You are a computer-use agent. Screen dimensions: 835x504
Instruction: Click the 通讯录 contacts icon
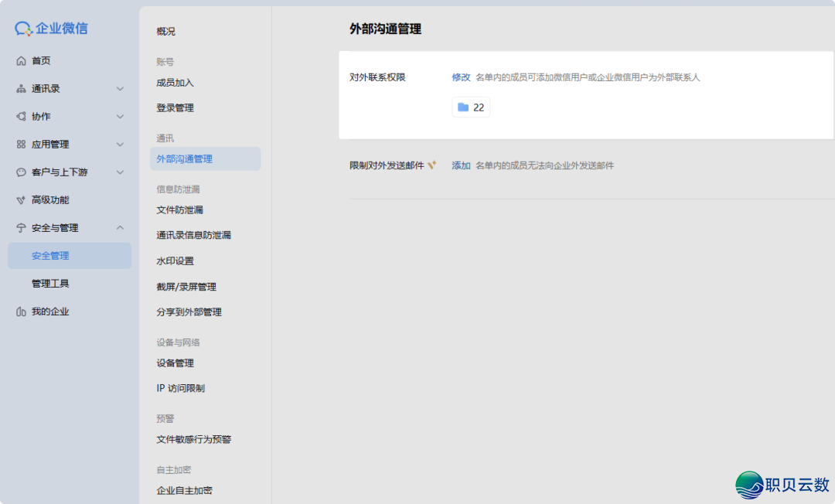21,89
